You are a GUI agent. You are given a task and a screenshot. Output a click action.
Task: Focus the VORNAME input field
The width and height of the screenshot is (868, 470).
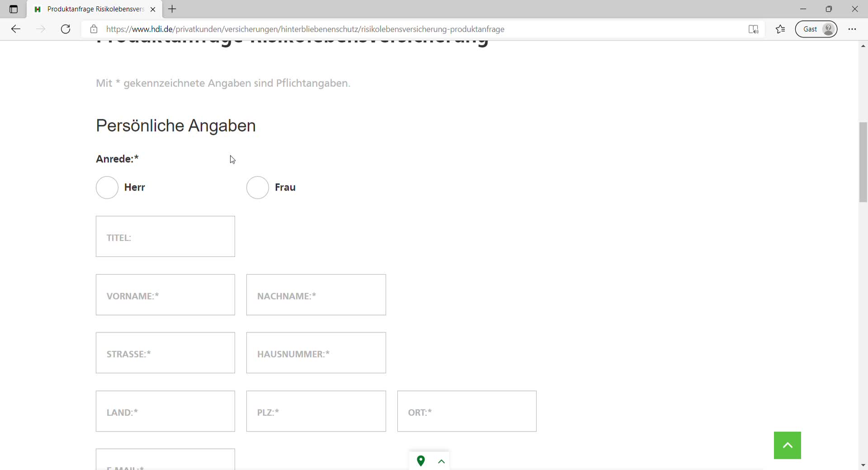pyautogui.click(x=165, y=295)
